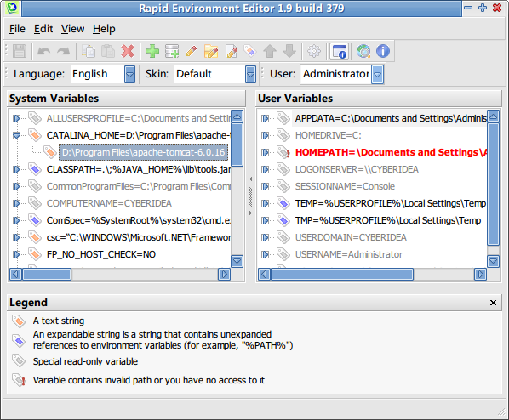
Task: Open the File menu
Action: pyautogui.click(x=17, y=29)
